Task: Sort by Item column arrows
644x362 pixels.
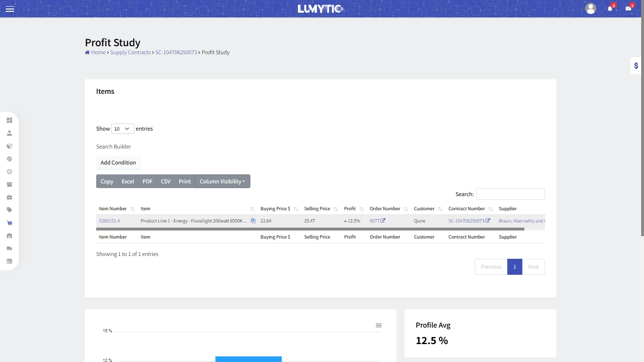Action: pos(252,209)
